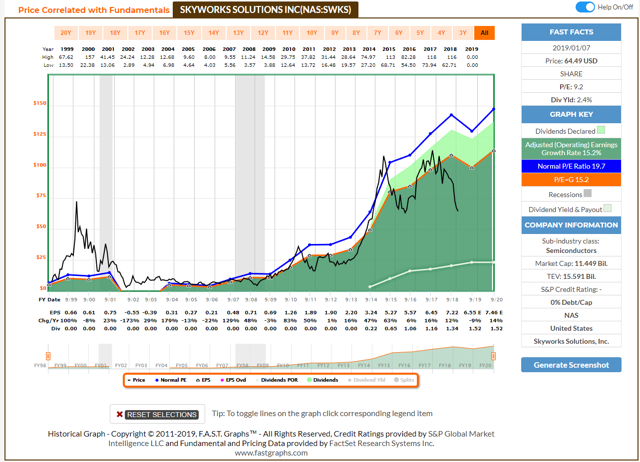Enable Splits legend item
The height and width of the screenshot is (462, 640).
404,380
